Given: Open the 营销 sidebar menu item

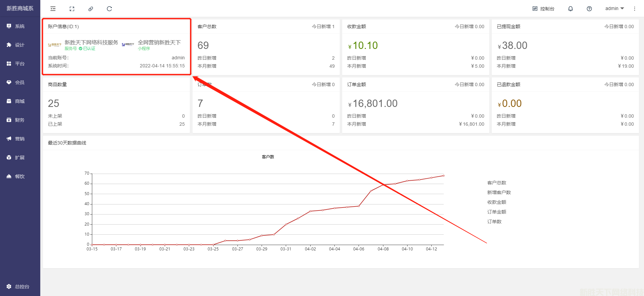Looking at the screenshot, I should [x=19, y=139].
